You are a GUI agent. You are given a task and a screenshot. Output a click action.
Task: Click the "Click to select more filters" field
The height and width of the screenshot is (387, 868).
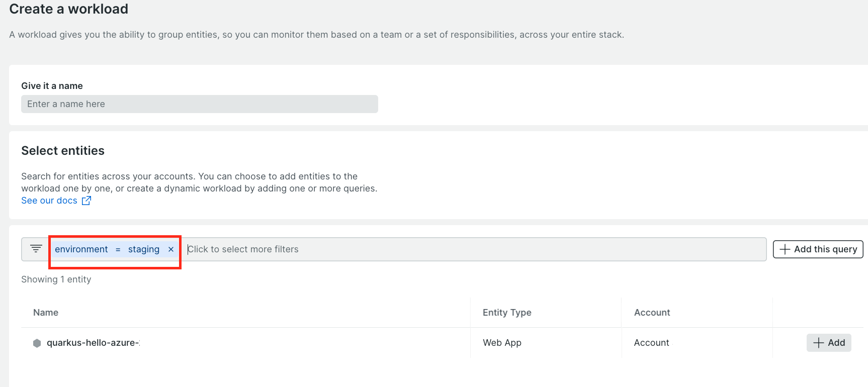pyautogui.click(x=473, y=249)
